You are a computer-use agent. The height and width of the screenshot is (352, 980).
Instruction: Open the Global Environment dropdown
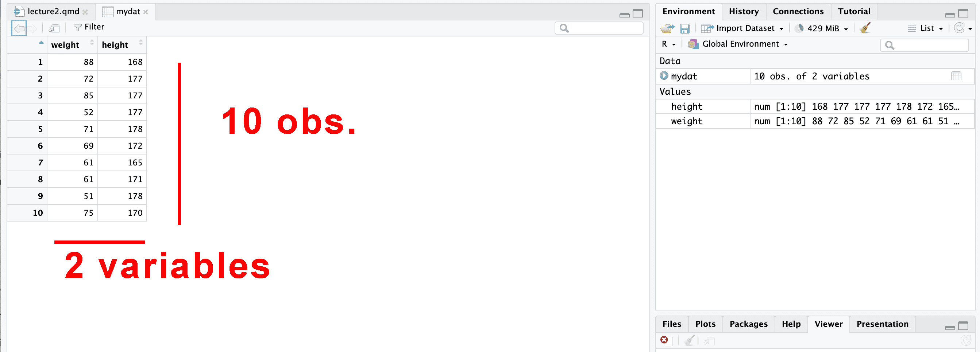click(738, 44)
